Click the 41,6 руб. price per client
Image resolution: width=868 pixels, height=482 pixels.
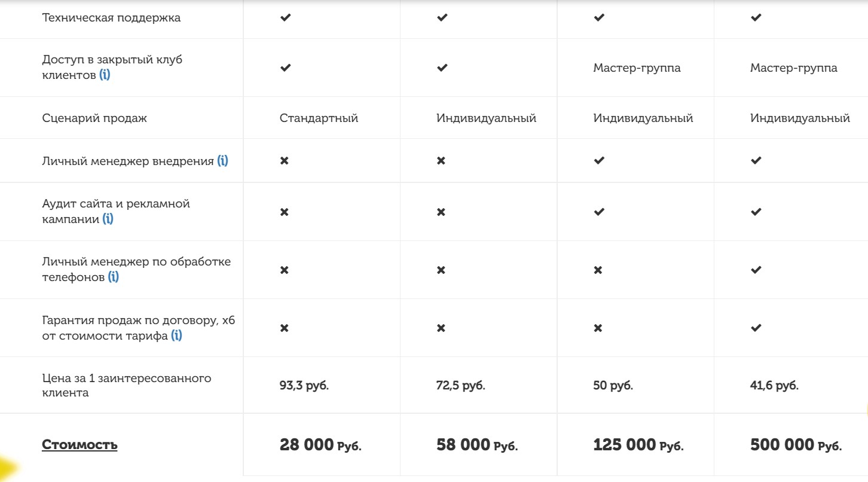click(x=774, y=385)
